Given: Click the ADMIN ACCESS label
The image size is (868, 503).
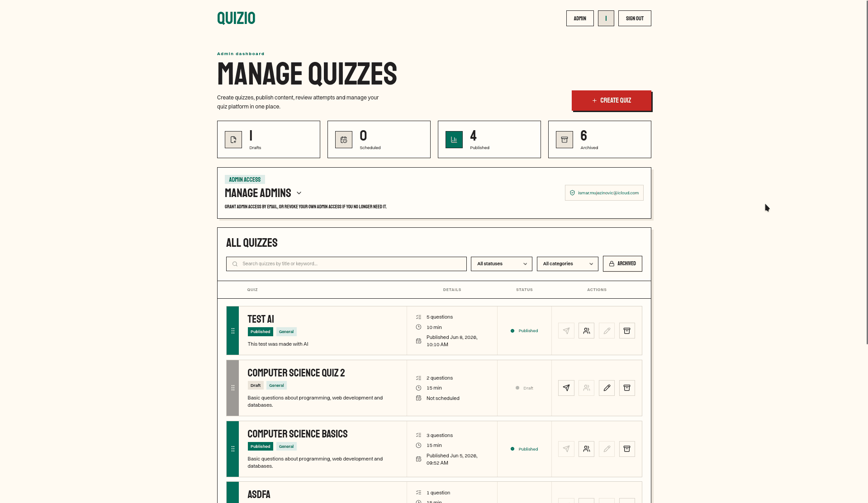Looking at the screenshot, I should 245,179.
